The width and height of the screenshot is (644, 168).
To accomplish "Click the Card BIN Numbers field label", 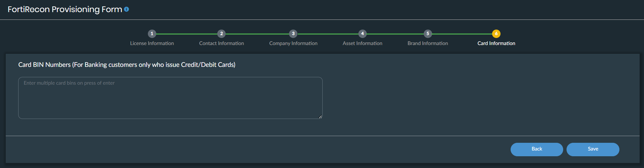I will 127,65.
